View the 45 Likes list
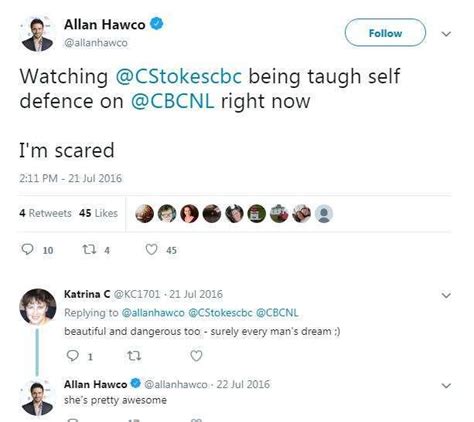Viewport: 474px width, 422px height. 99,213
